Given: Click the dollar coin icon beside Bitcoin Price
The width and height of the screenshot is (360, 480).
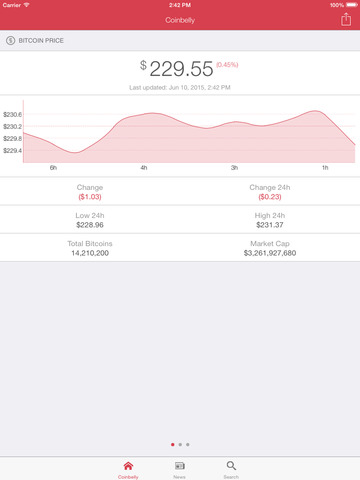Looking at the screenshot, I should coord(11,40).
